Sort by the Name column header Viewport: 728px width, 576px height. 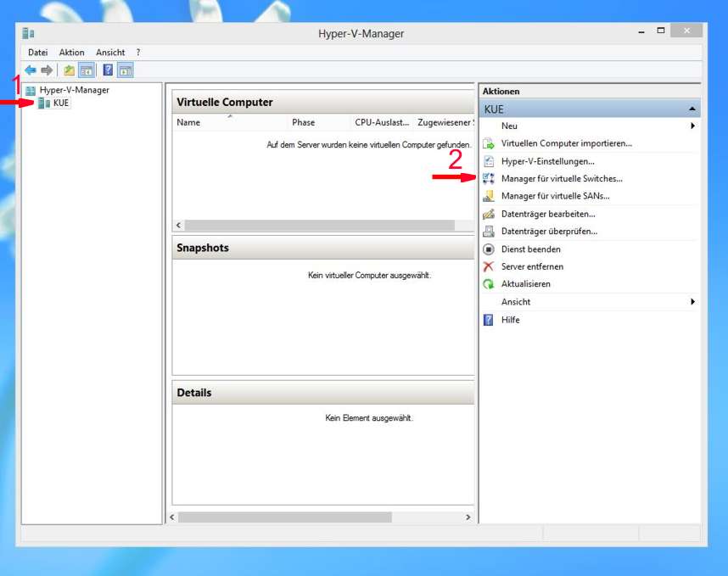pos(230,122)
